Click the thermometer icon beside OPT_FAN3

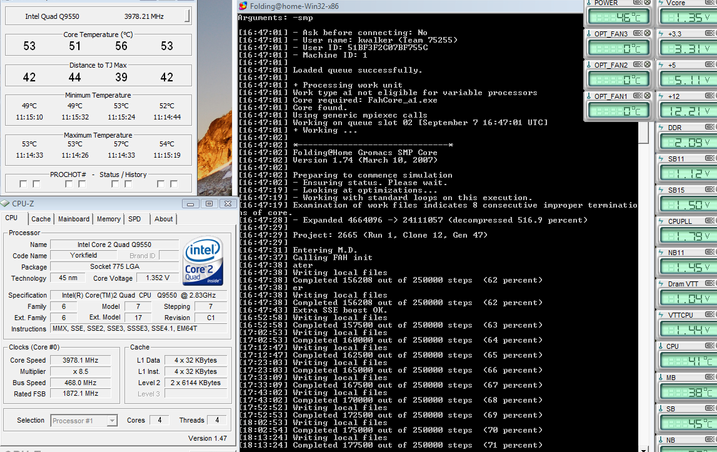(x=589, y=34)
